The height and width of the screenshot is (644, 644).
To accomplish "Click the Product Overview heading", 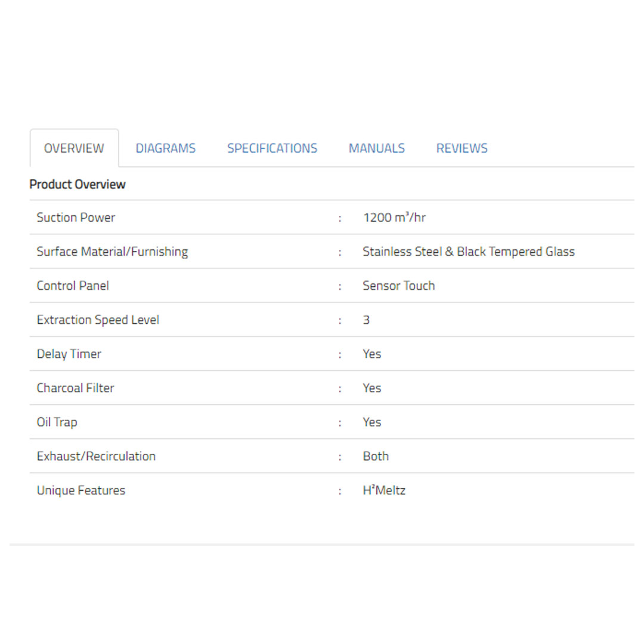I will click(x=78, y=184).
